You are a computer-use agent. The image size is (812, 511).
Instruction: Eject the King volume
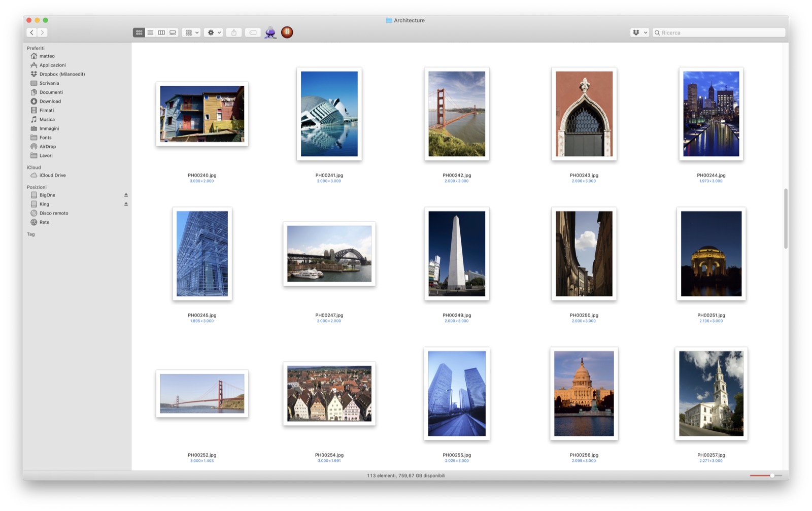[126, 204]
